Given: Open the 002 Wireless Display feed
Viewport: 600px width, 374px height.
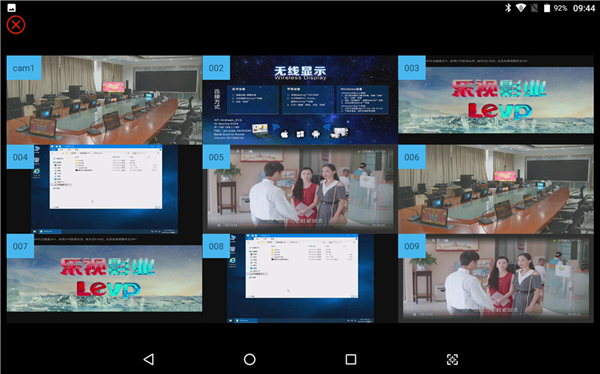Looking at the screenshot, I should point(300,100).
